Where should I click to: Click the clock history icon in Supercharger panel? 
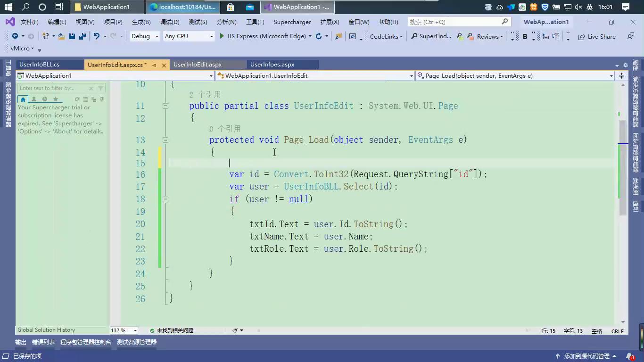click(45, 99)
